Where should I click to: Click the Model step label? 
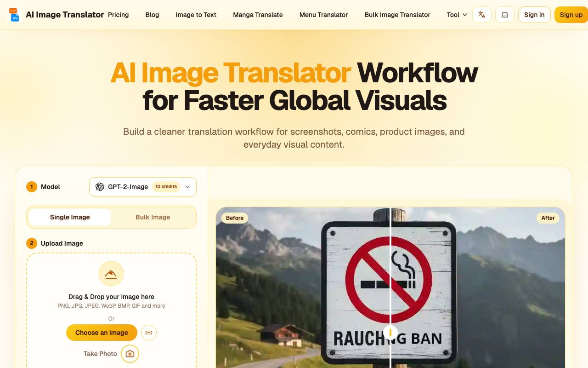[51, 187]
